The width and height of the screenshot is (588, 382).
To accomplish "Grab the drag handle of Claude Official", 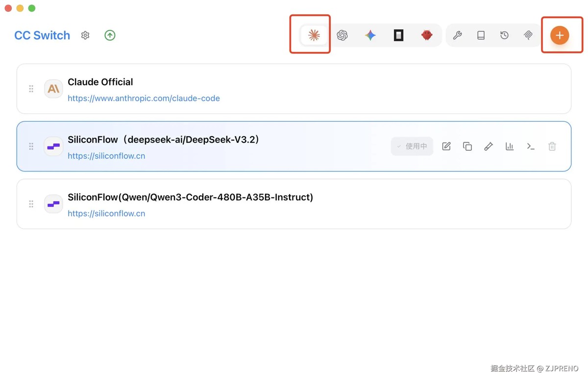I will click(x=31, y=89).
